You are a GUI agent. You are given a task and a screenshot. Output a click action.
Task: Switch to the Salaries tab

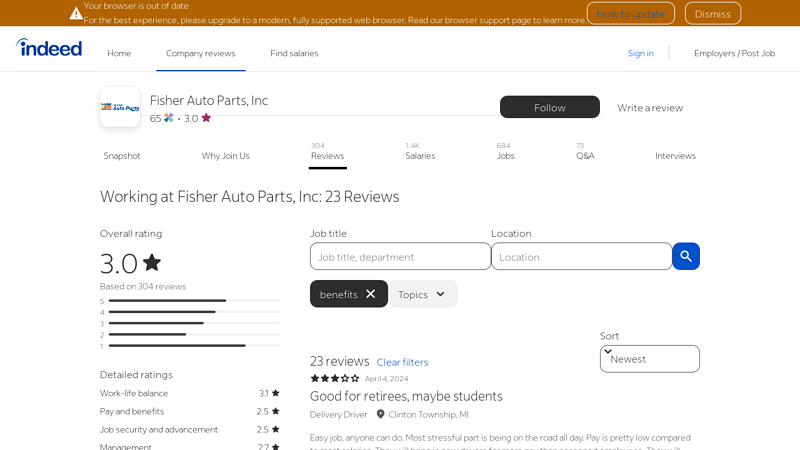point(420,152)
